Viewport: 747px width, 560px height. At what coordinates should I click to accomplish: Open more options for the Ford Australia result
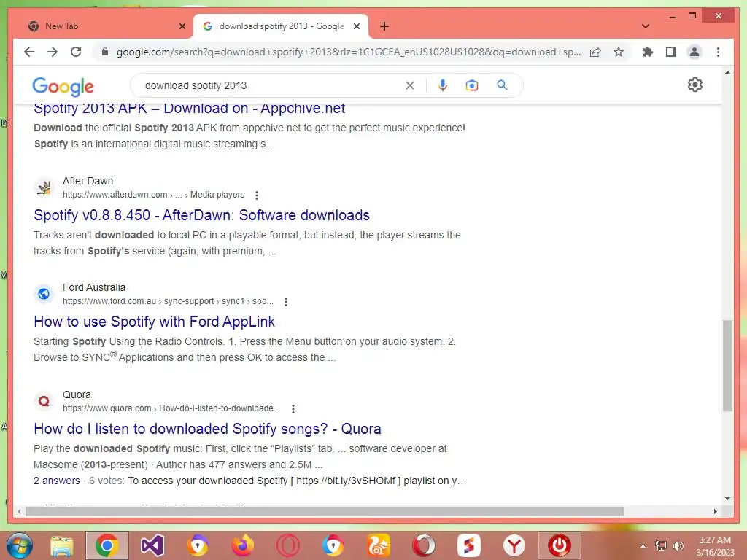pos(286,301)
